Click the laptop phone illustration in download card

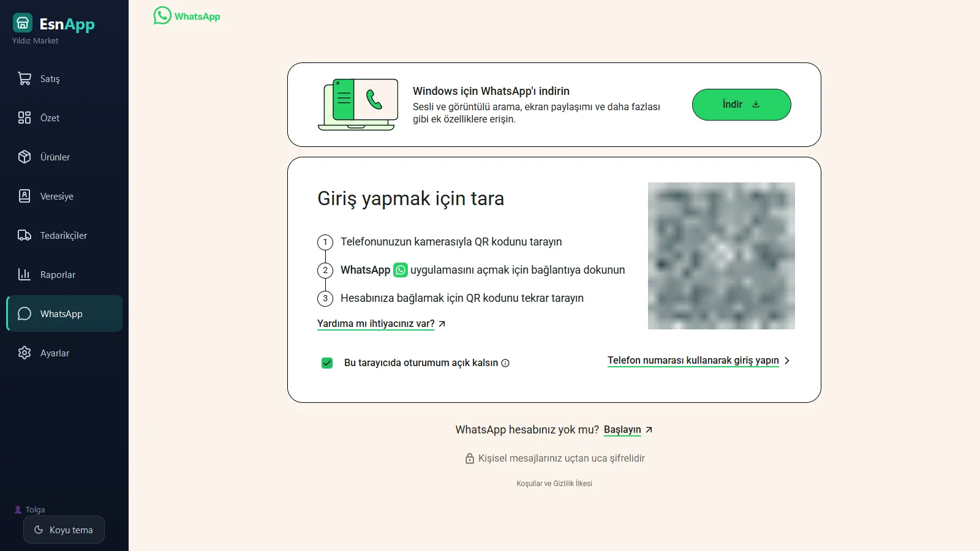tap(358, 104)
